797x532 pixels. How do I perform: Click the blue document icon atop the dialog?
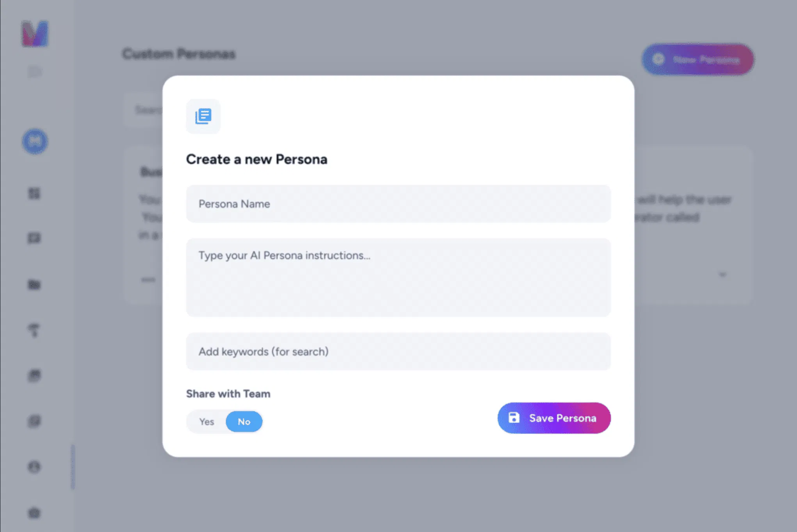pos(203,116)
